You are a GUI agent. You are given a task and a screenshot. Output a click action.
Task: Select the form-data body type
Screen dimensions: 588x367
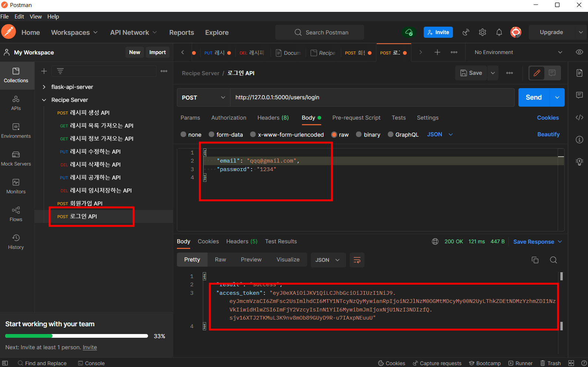coord(226,134)
